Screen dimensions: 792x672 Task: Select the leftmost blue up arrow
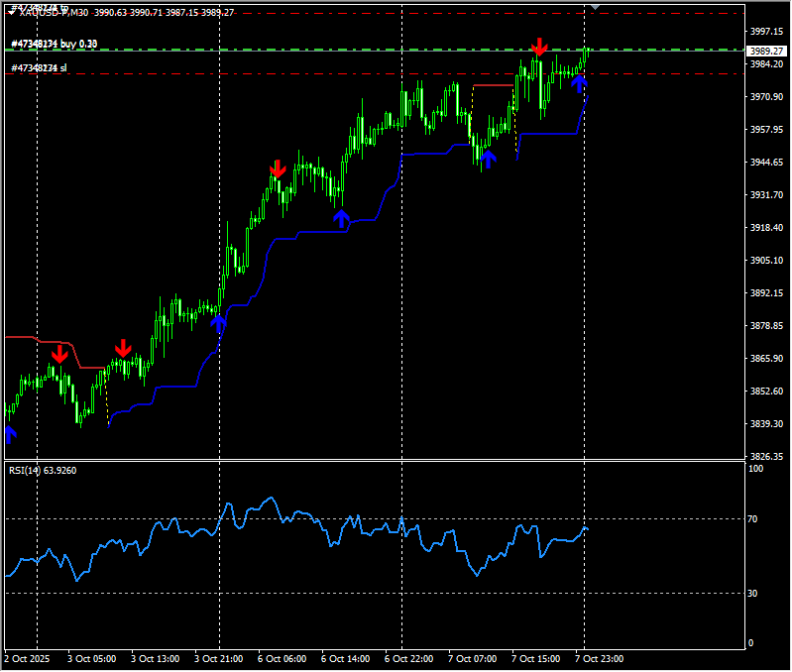pyautogui.click(x=11, y=433)
